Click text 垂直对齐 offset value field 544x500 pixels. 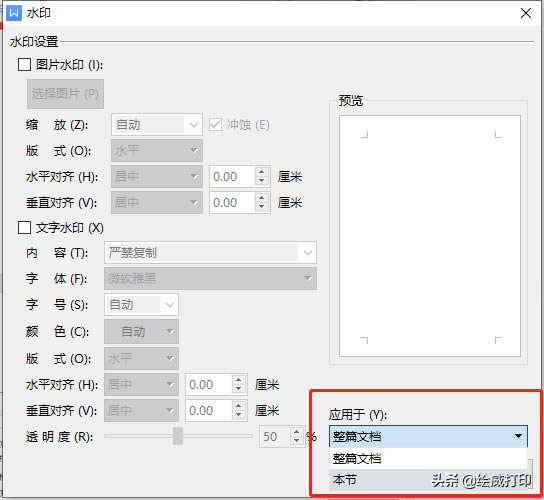[209, 411]
